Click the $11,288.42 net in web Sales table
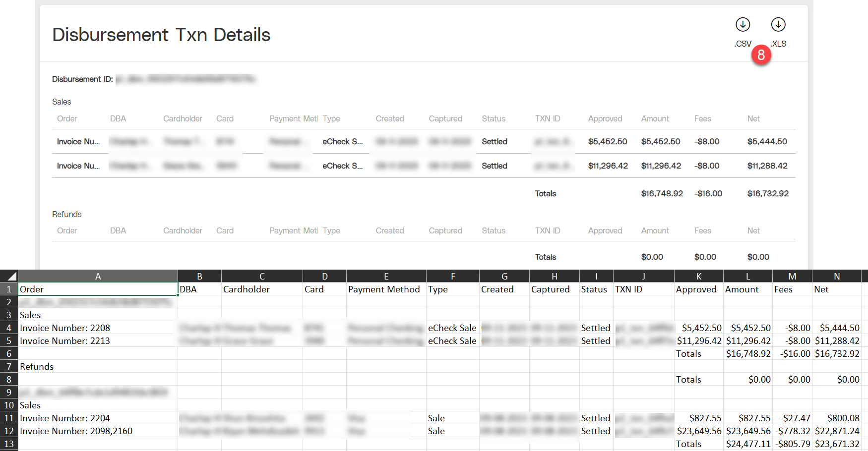This screenshot has height=451, width=868. click(767, 166)
